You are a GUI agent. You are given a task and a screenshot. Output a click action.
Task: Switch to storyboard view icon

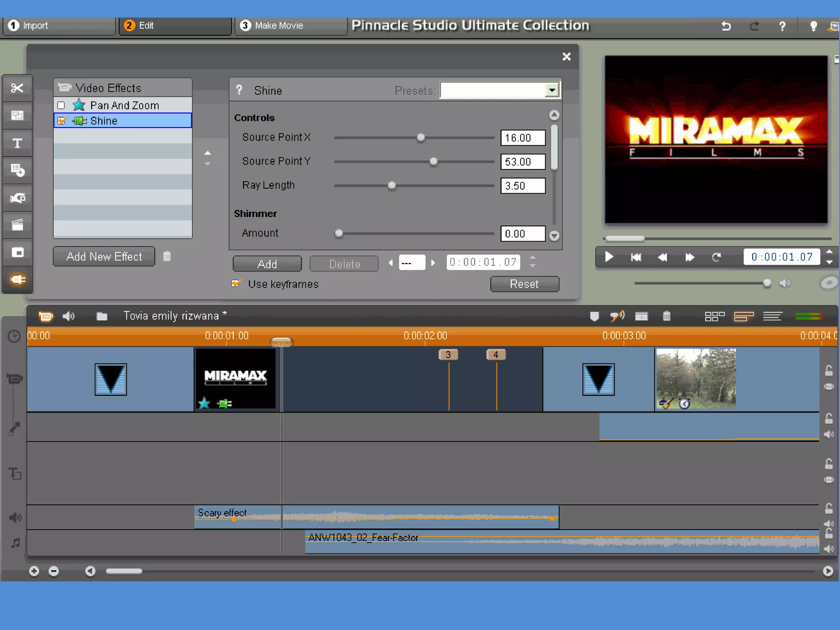(714, 316)
